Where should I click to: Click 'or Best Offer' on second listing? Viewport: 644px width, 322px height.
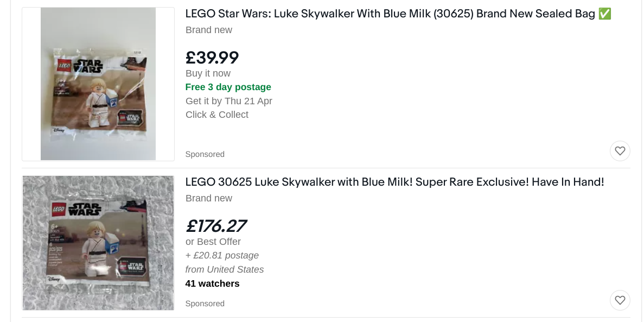213,242
